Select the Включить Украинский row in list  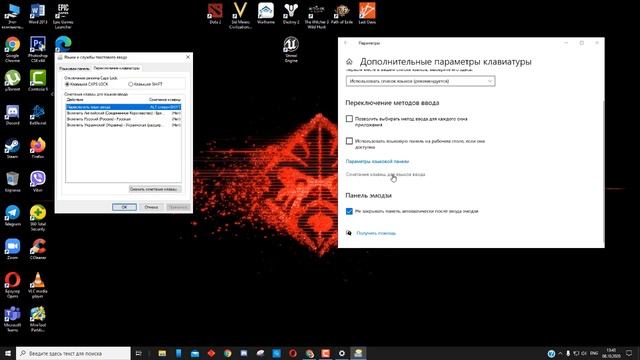(x=123, y=125)
